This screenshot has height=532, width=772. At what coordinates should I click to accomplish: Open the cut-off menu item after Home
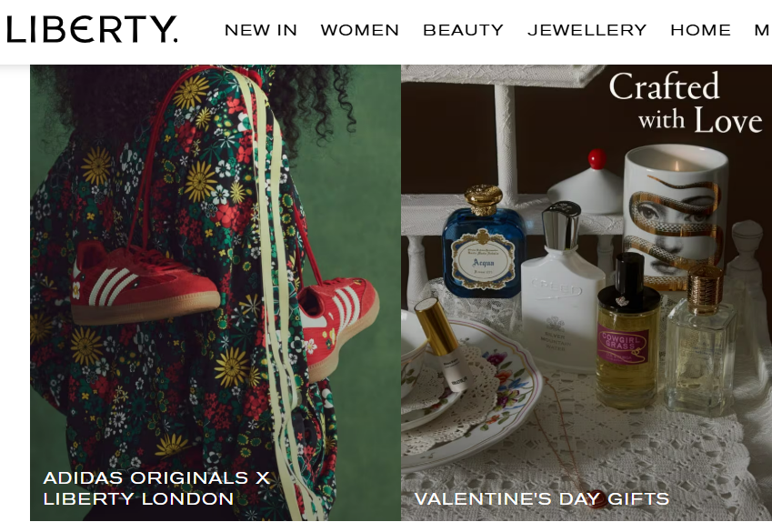[x=763, y=31]
